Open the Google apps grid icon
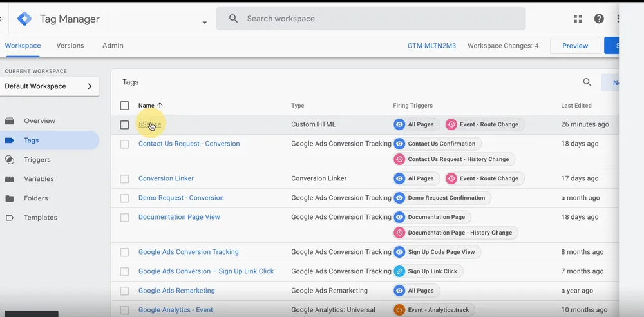The width and height of the screenshot is (644, 317). pyautogui.click(x=578, y=19)
